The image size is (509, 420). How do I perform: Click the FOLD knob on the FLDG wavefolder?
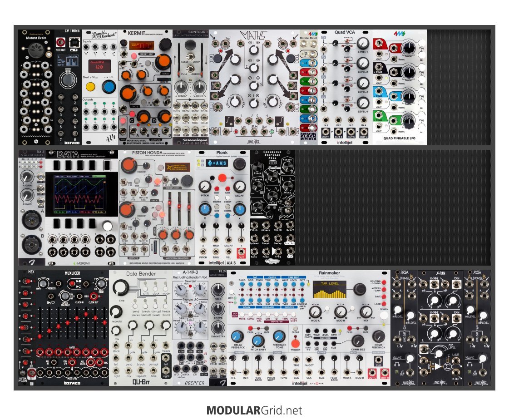pos(218,290)
